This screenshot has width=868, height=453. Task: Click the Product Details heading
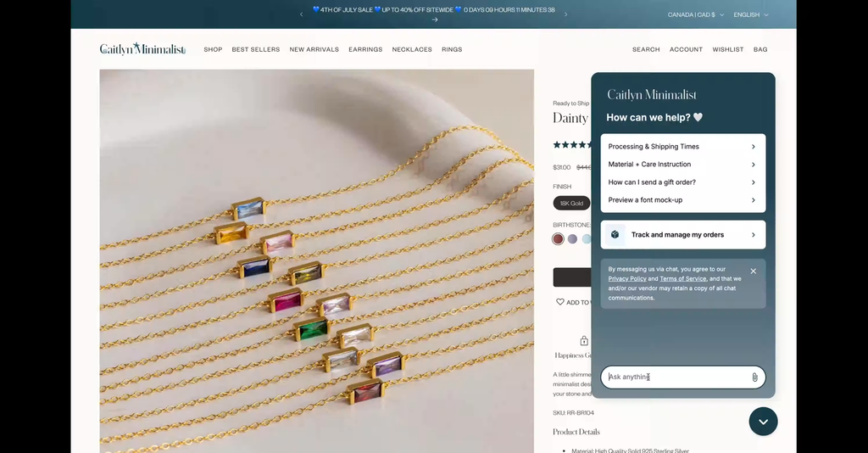pyautogui.click(x=576, y=432)
